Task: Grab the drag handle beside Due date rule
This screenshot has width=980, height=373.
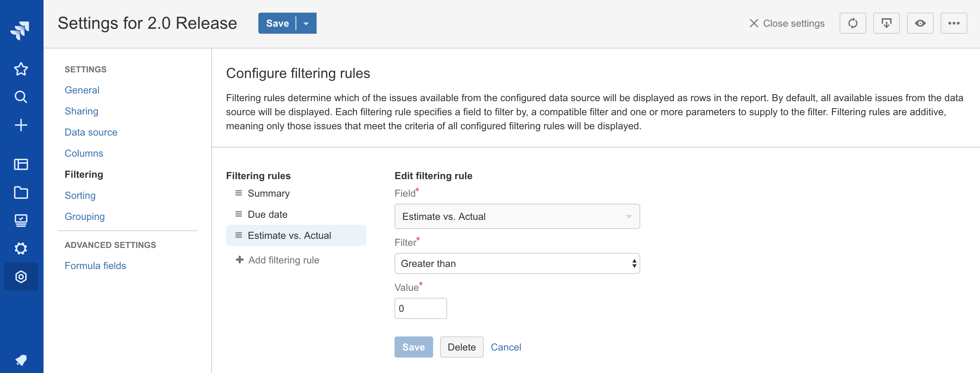Action: [x=239, y=214]
